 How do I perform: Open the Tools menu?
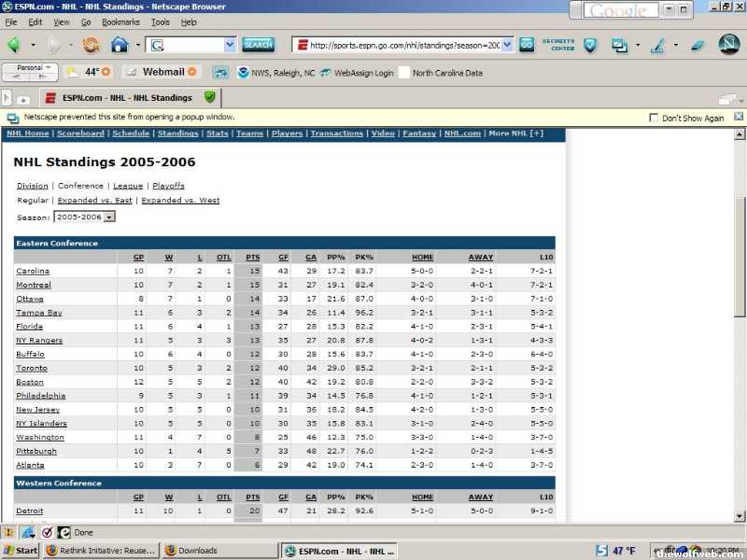pos(161,21)
